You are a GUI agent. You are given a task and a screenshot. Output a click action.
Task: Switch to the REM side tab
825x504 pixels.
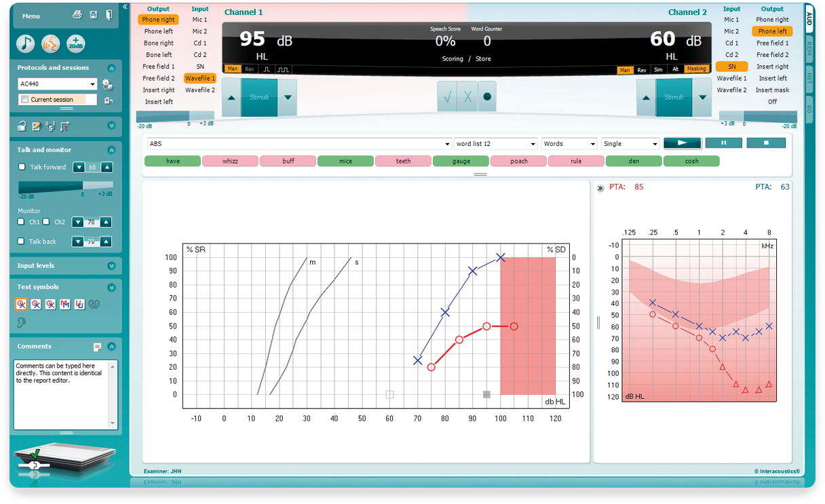pos(809,47)
